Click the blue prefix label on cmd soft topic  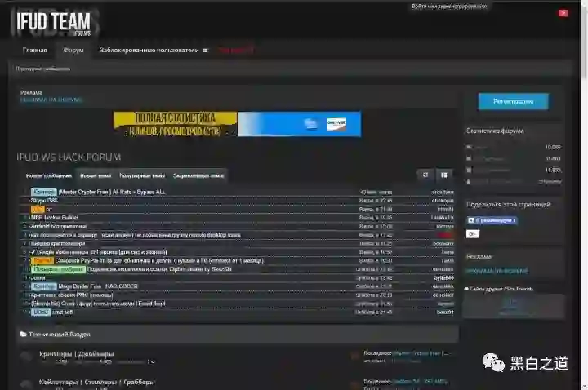41,312
